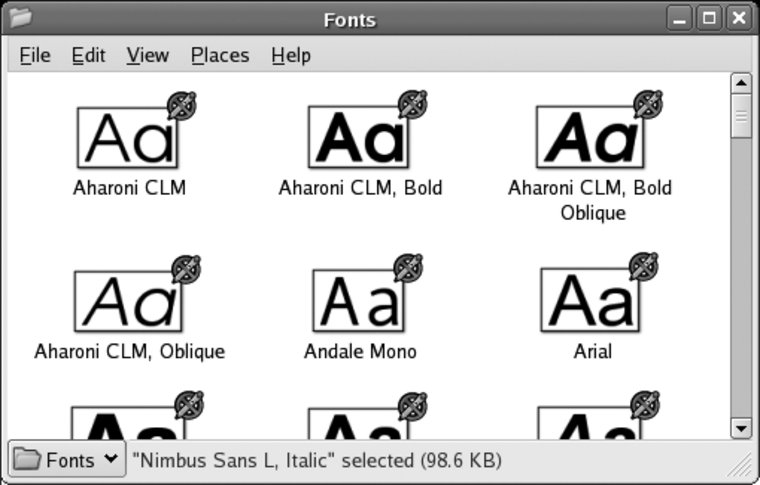Select the Andale Mono font icon
Screen dimensions: 760x485
click(x=359, y=300)
